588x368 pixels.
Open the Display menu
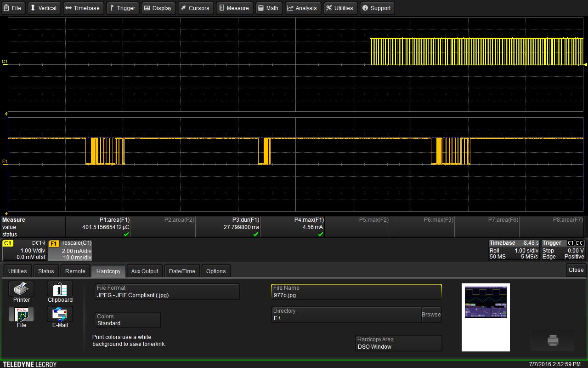[158, 8]
